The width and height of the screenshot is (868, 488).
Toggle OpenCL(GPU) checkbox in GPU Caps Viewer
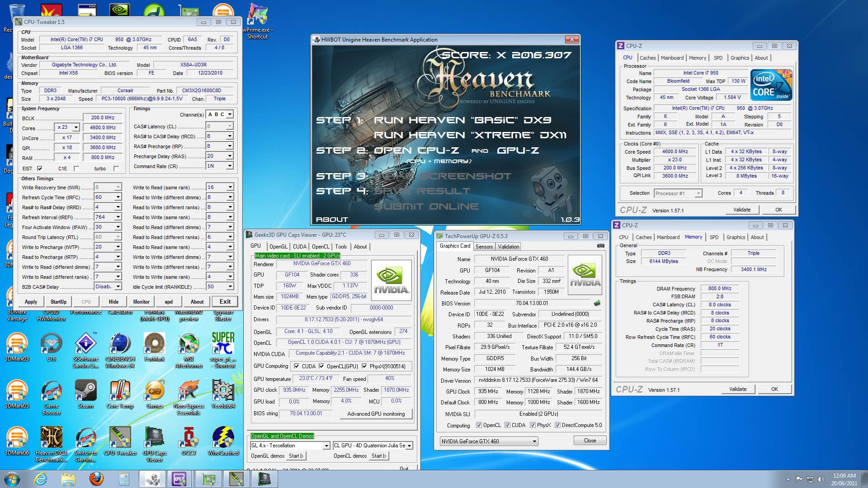click(x=321, y=366)
